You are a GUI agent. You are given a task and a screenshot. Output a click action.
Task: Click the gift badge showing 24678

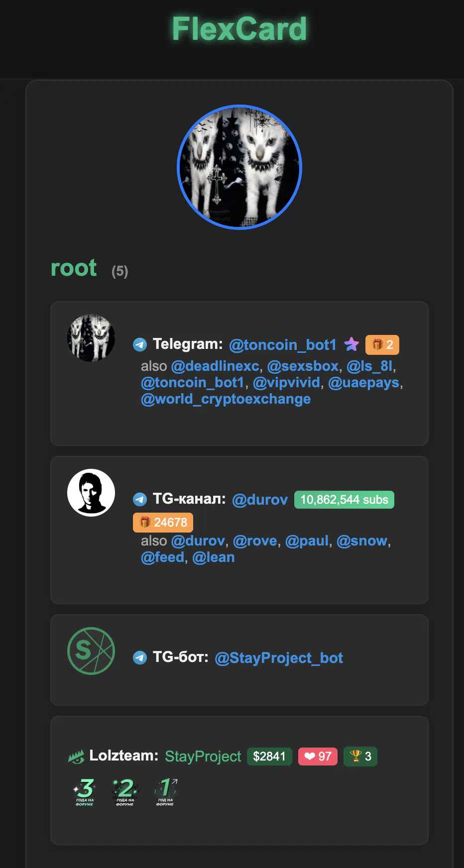[163, 523]
